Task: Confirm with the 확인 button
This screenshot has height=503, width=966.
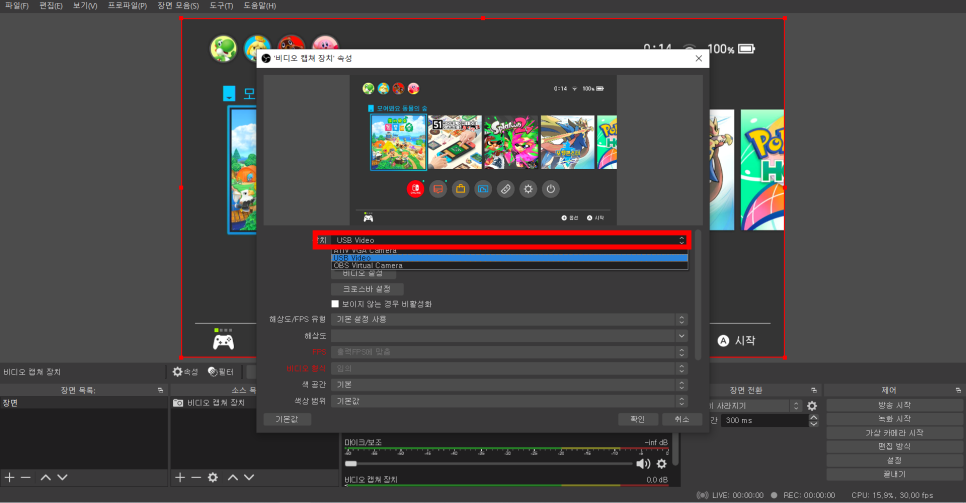Action: coord(638,419)
